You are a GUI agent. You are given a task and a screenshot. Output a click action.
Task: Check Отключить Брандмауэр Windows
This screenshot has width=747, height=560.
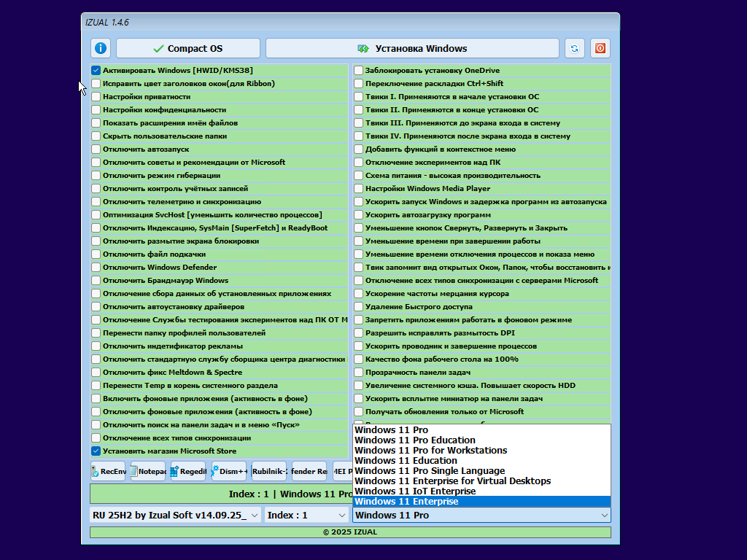(96, 281)
